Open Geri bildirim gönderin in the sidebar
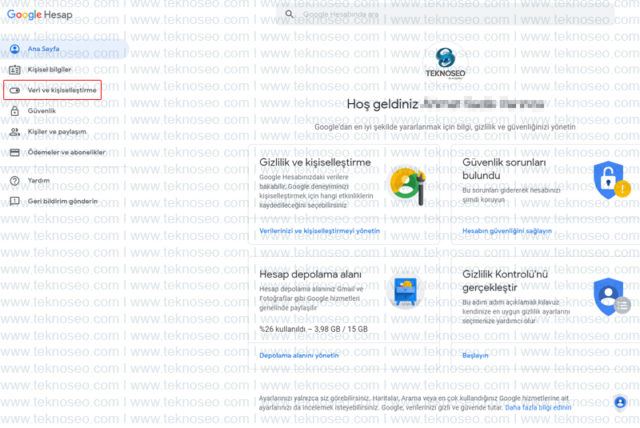 64,202
